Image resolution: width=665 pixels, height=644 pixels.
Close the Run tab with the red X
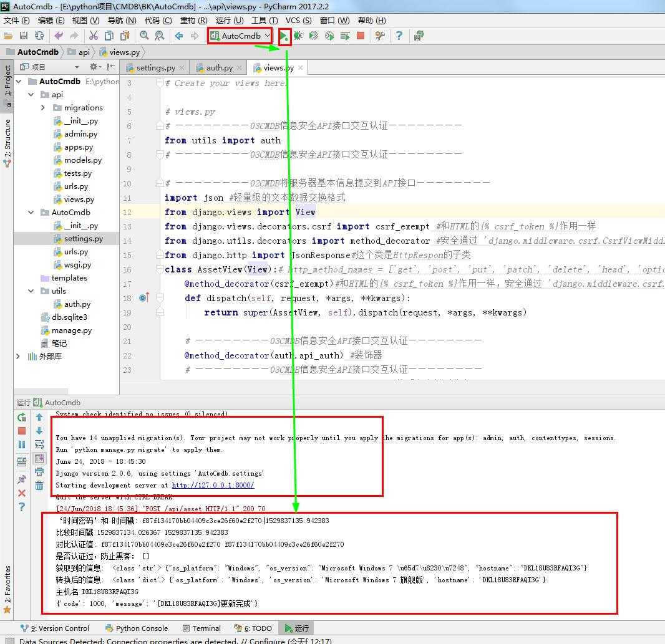click(22, 493)
